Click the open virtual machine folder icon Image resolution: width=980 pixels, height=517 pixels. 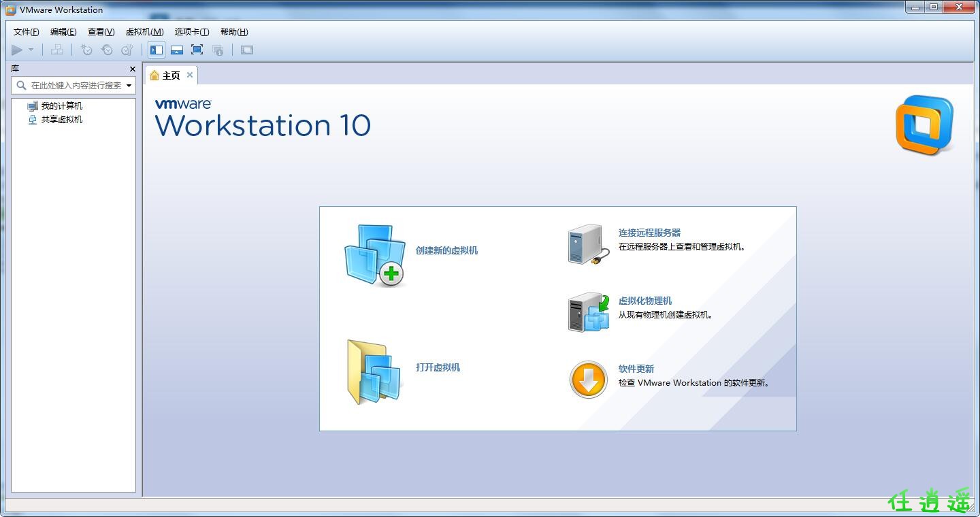coord(374,372)
